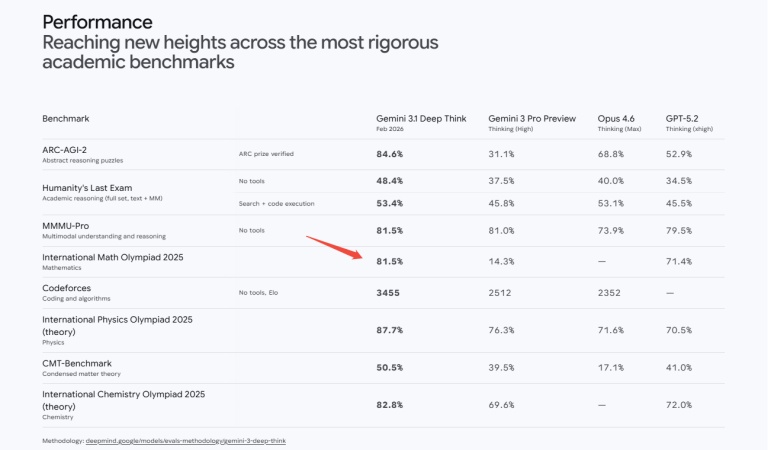Click the 76.3% score

click(x=501, y=330)
